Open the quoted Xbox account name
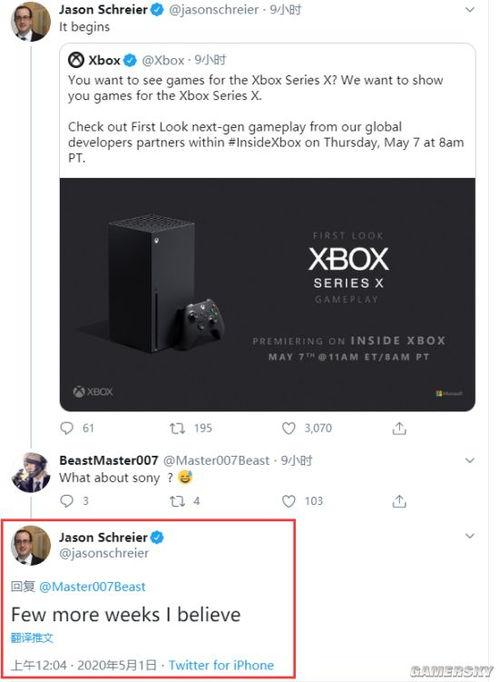 tap(104, 60)
